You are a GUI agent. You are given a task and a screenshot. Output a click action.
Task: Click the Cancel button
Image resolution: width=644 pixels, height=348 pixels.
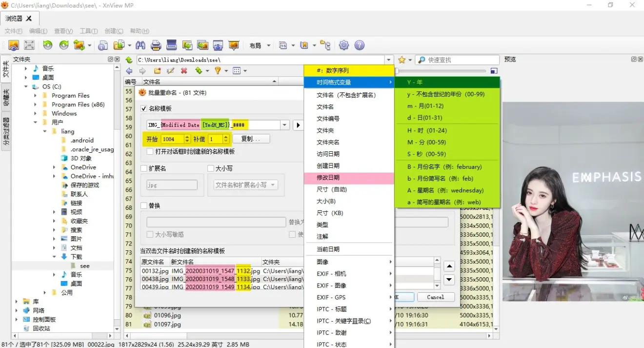click(436, 297)
